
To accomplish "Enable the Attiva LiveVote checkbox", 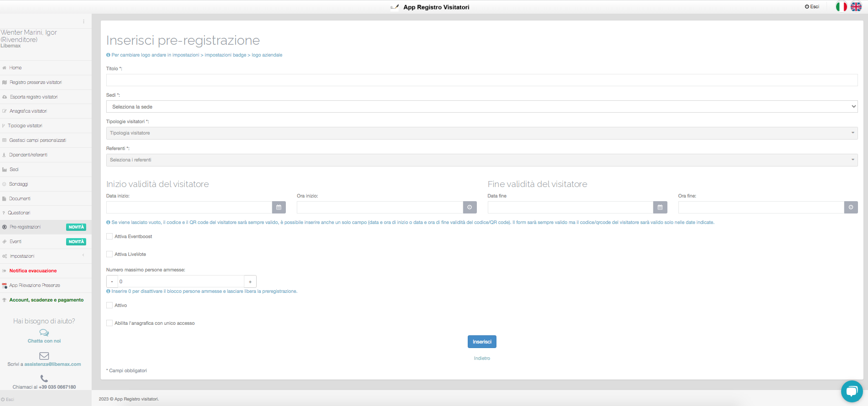I will 109,254.
